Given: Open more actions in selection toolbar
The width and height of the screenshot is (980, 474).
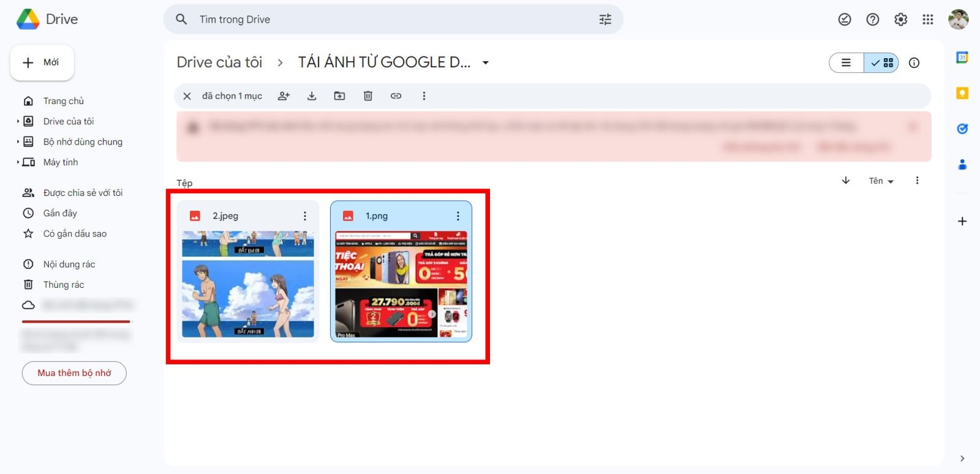Looking at the screenshot, I should (x=424, y=96).
